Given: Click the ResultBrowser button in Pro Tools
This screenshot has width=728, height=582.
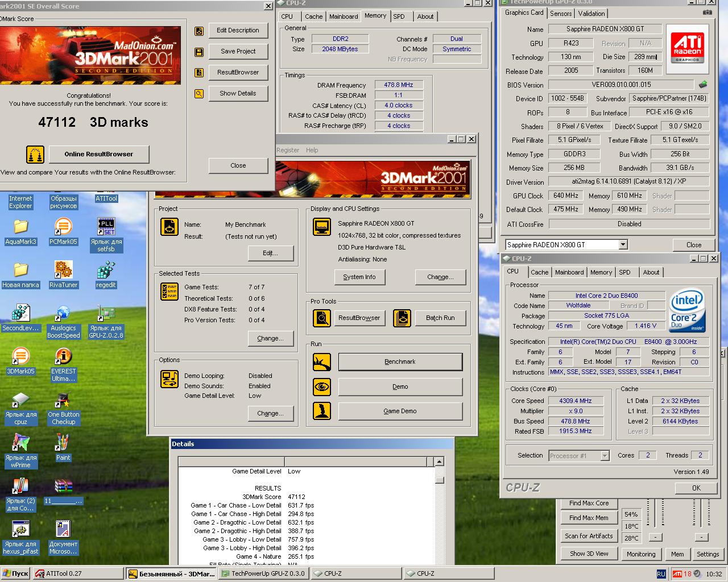Looking at the screenshot, I should (x=359, y=318).
